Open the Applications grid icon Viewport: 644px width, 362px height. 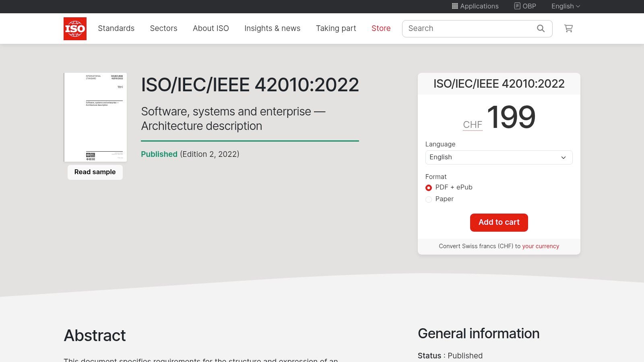(455, 6)
